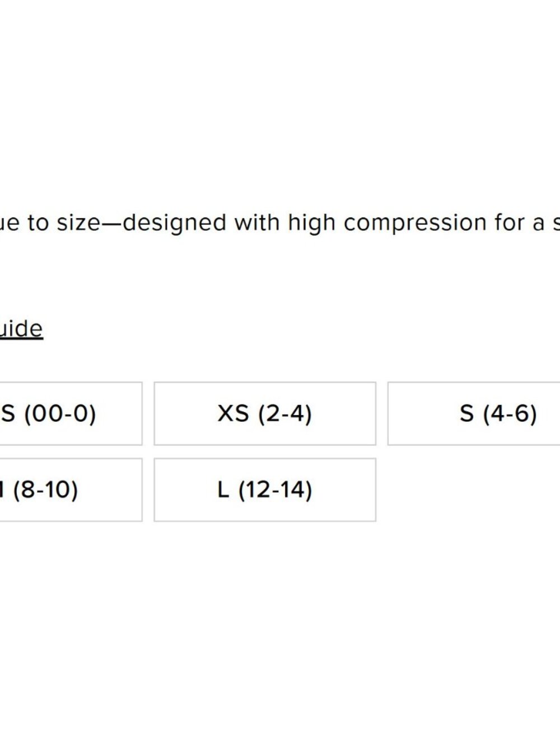Switch size selection to 00-0
Image resolution: width=560 pixels, height=747 pixels.
62,414
